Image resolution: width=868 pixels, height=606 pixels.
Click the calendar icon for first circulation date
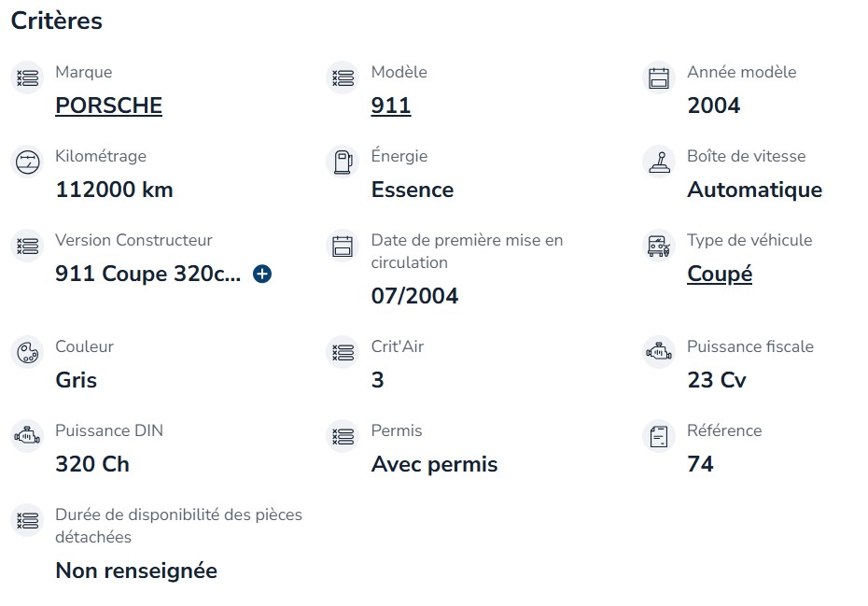point(343,246)
